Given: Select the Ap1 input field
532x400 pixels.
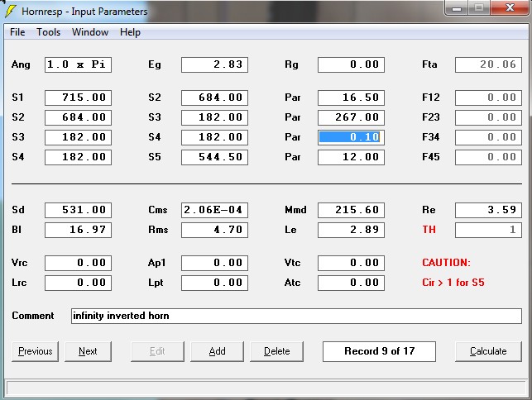Looking at the screenshot, I should pyautogui.click(x=214, y=263).
